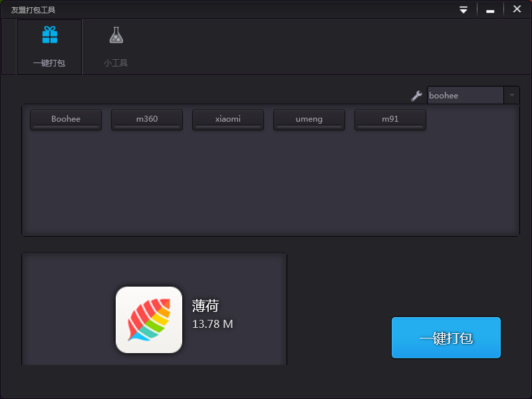Click the 薄荷 leaf app icon
The width and height of the screenshot is (532, 399).
(149, 320)
